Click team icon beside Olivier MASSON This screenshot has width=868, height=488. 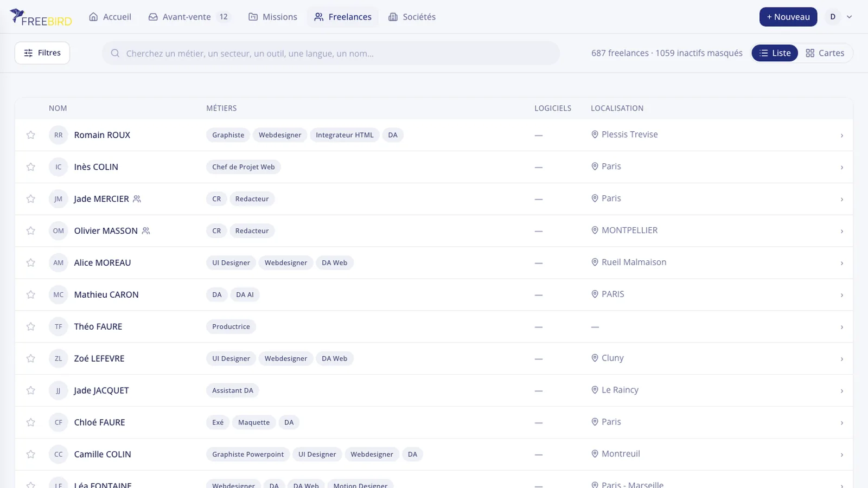(145, 231)
